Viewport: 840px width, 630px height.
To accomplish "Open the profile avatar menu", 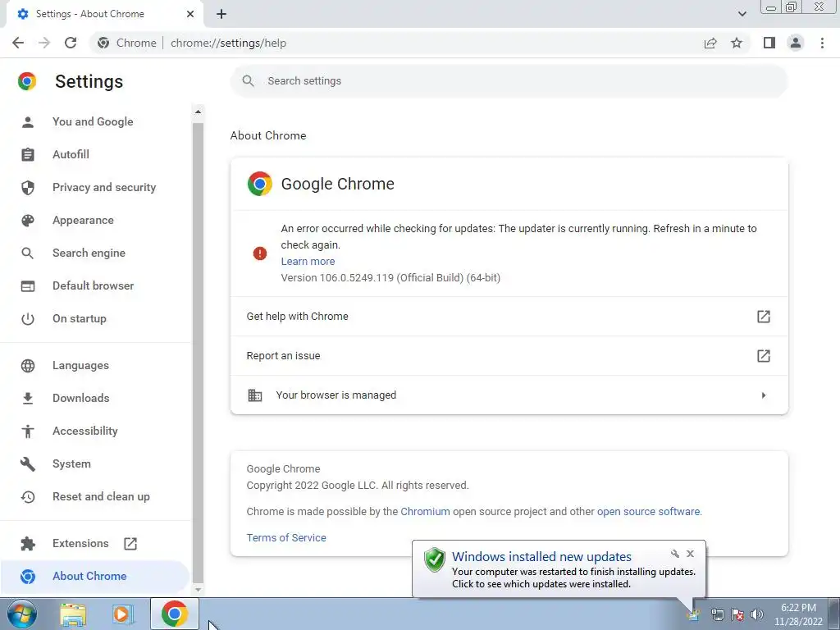I will tap(796, 43).
